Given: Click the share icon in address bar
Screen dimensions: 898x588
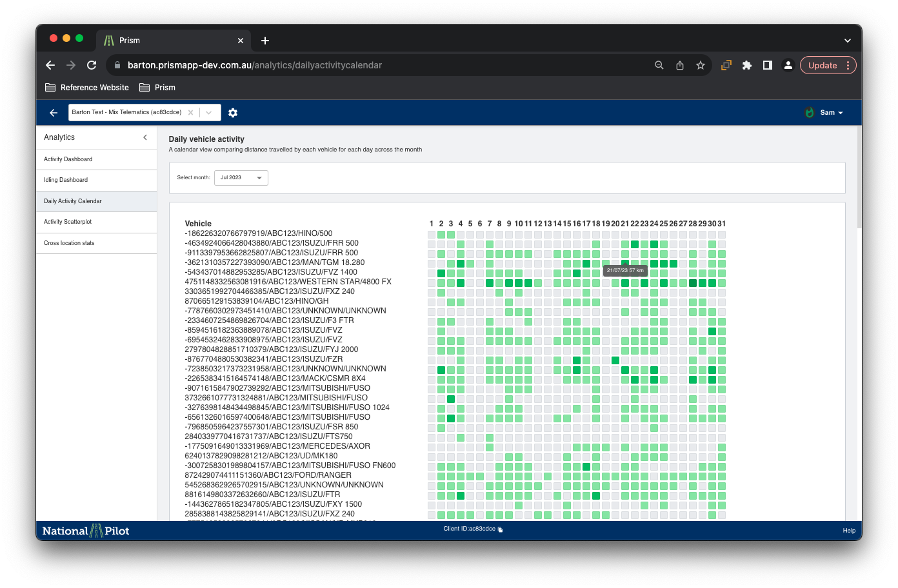Looking at the screenshot, I should tap(680, 65).
